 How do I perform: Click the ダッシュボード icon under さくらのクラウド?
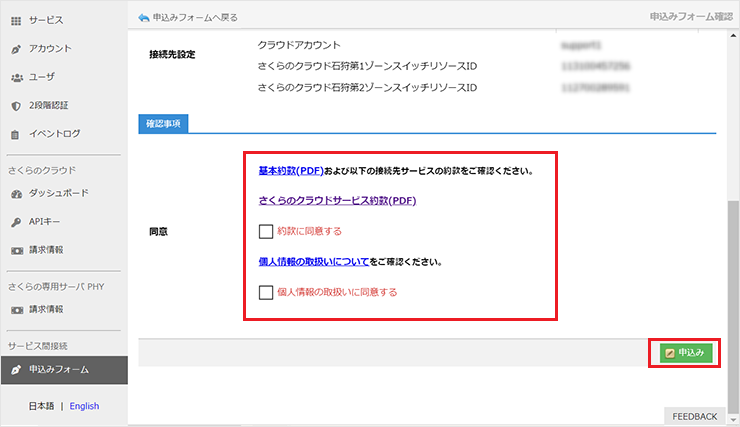point(16,193)
